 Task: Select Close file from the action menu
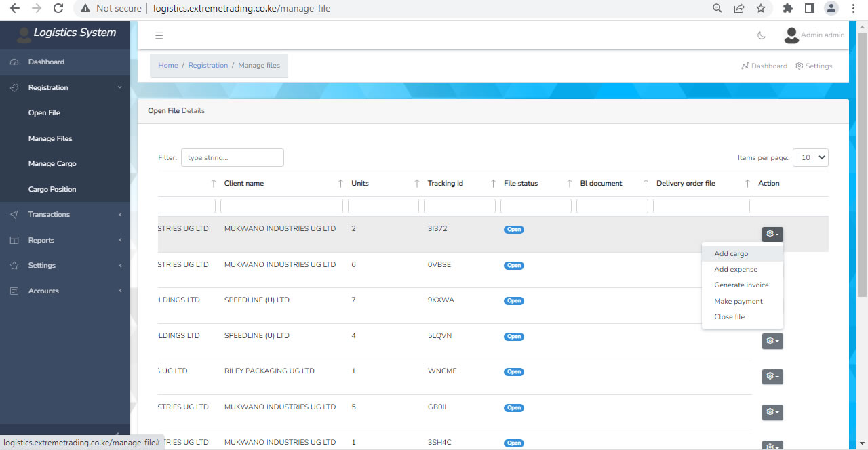coord(729,316)
